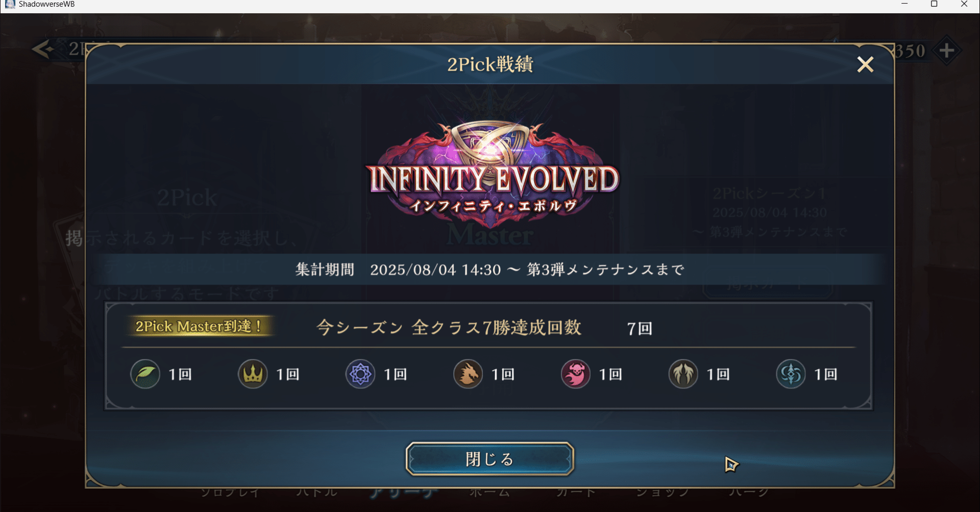
Task: Open the ショップ tab in bottom bar
Action: pyautogui.click(x=663, y=492)
